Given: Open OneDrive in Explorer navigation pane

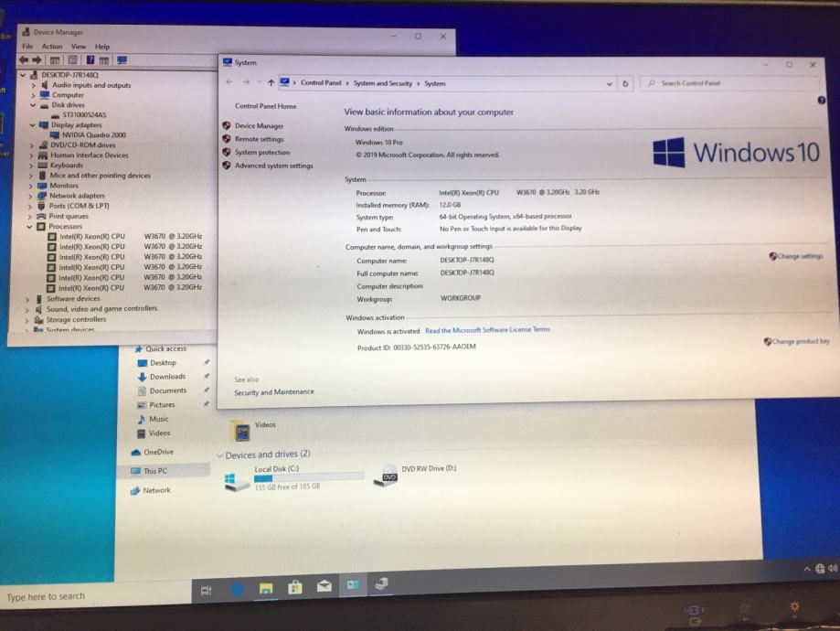Looking at the screenshot, I should click(153, 452).
